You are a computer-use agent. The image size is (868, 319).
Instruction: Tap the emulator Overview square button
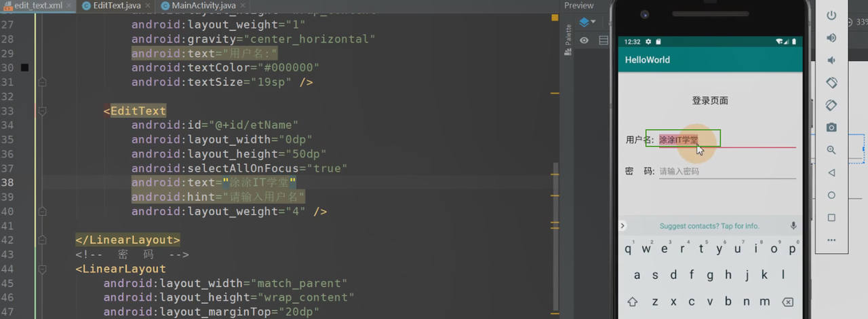831,218
